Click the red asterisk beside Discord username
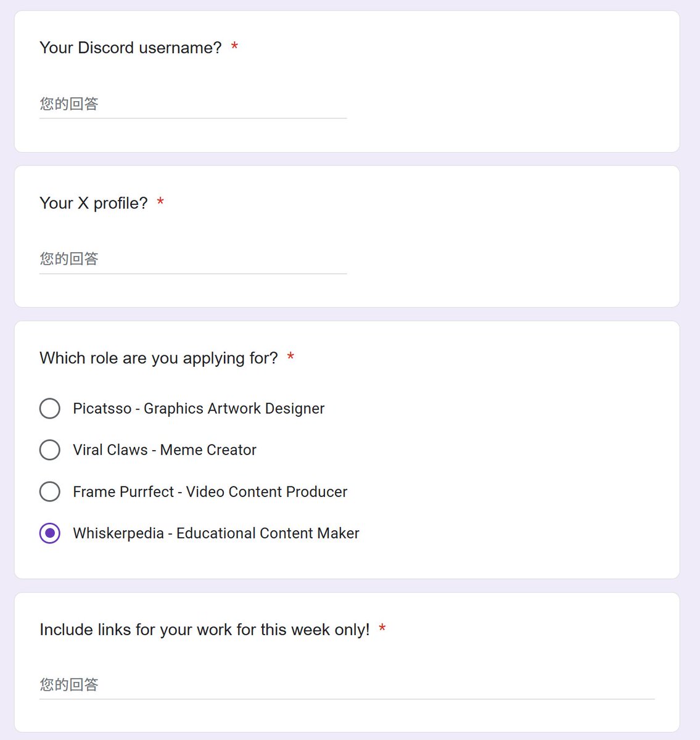This screenshot has height=740, width=700. 234,47
